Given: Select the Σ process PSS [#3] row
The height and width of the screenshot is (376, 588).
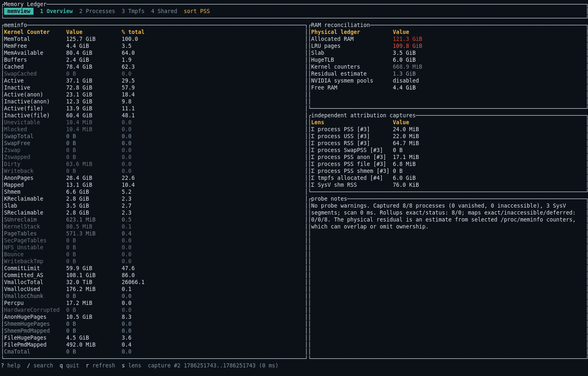Looking at the screenshot, I should tap(448, 129).
